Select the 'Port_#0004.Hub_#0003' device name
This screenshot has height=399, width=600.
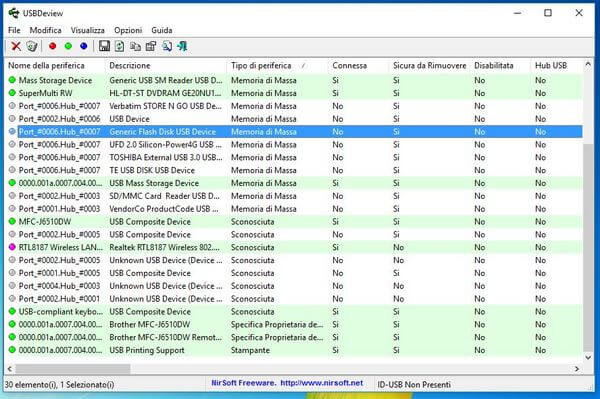click(59, 286)
